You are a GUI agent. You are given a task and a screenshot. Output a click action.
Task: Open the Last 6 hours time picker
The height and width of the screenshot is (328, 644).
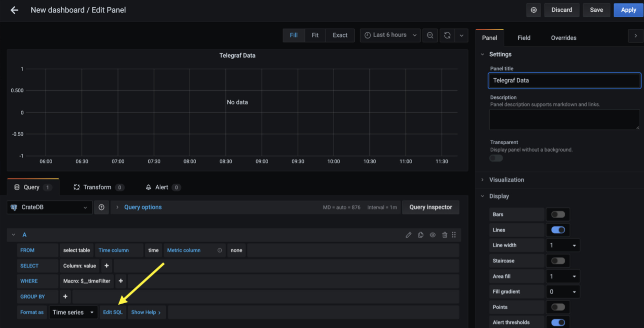click(x=390, y=35)
